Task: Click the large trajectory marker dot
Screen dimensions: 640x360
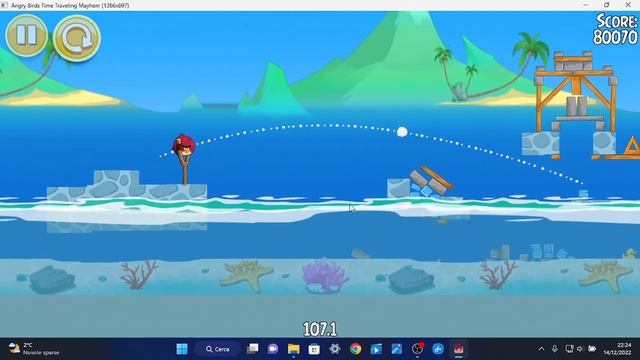Action: (x=402, y=132)
